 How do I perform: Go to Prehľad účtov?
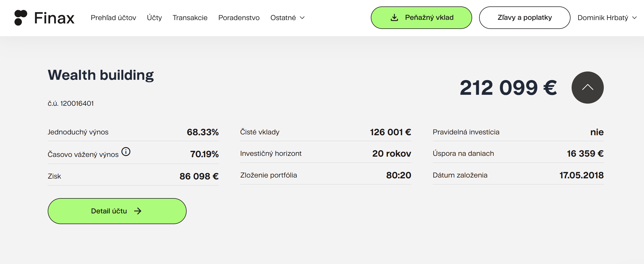[113, 18]
